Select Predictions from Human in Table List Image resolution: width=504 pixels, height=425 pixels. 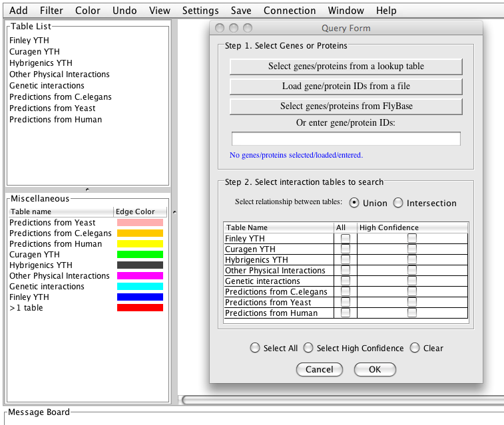click(56, 120)
